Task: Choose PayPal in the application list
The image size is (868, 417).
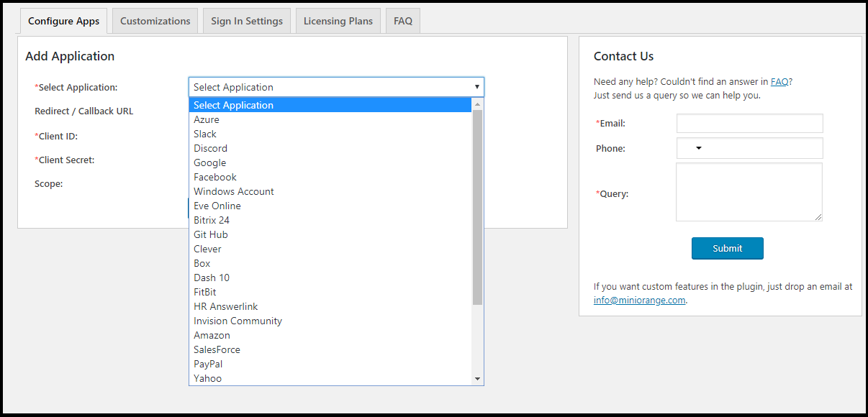Action: pos(208,364)
